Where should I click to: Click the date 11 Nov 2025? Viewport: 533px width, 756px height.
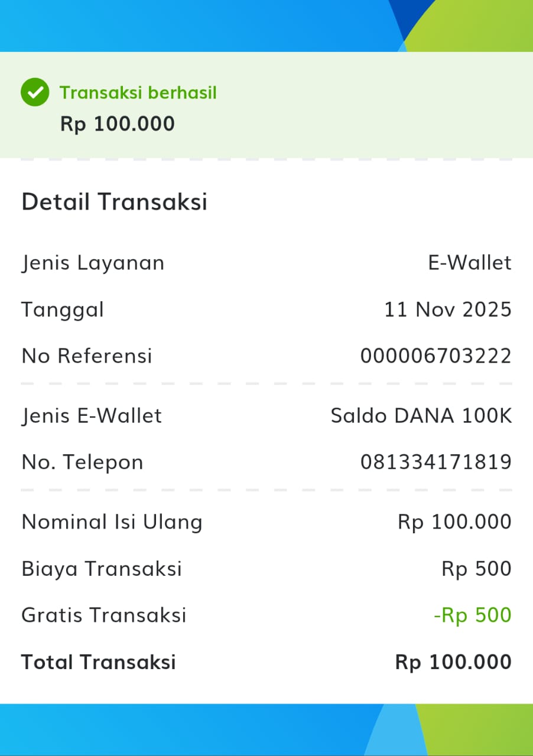pos(448,309)
